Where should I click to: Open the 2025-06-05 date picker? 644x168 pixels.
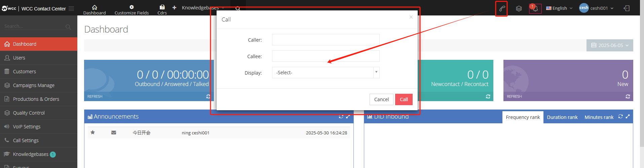coord(610,45)
